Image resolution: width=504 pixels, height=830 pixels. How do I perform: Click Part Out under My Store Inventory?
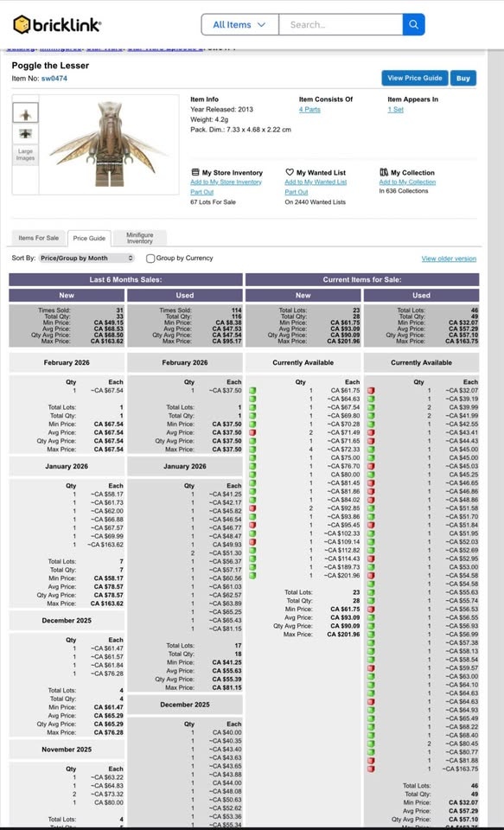pos(201,192)
